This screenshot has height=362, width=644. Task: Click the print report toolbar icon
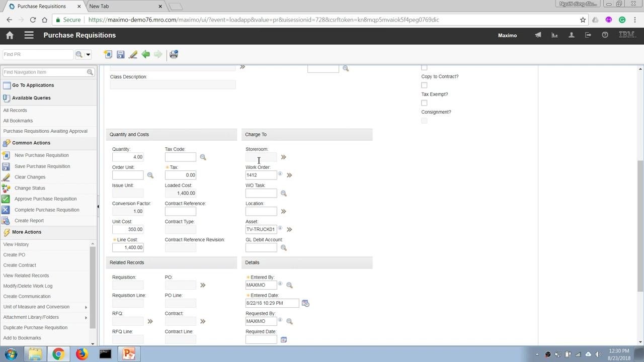(174, 54)
